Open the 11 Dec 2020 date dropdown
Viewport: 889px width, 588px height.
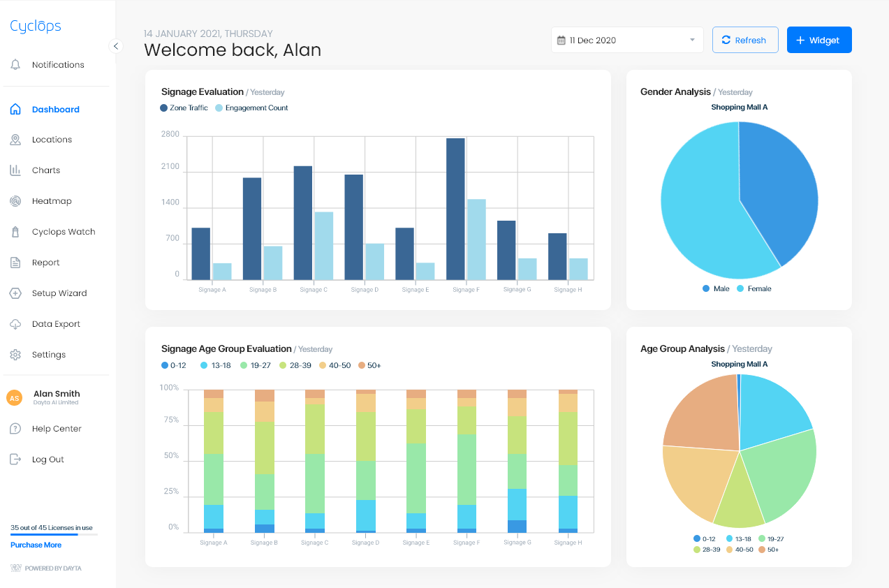(628, 41)
